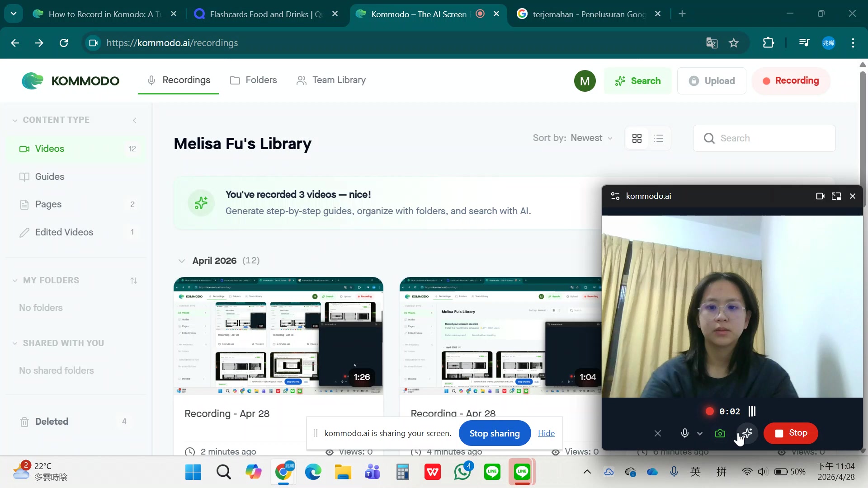Collapse the CONTENT TYPE sidebar section
The image size is (868, 488).
pos(15,120)
